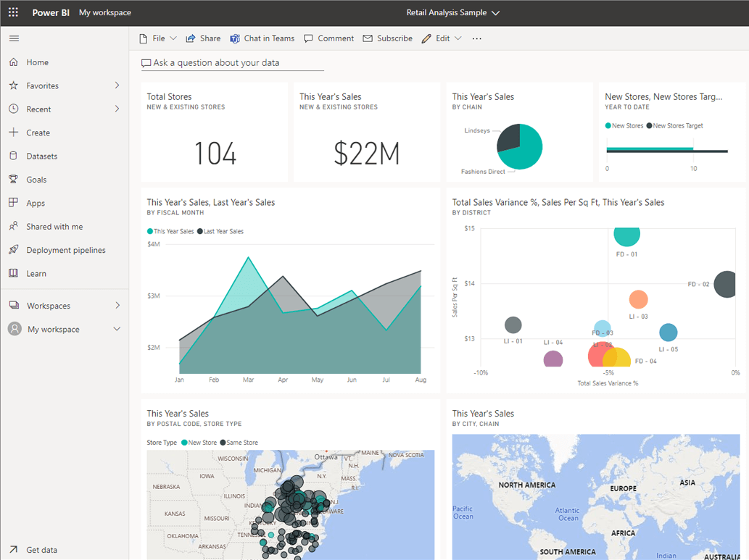Click the Get data arrow icon
This screenshot has height=560, width=749.
click(14, 550)
